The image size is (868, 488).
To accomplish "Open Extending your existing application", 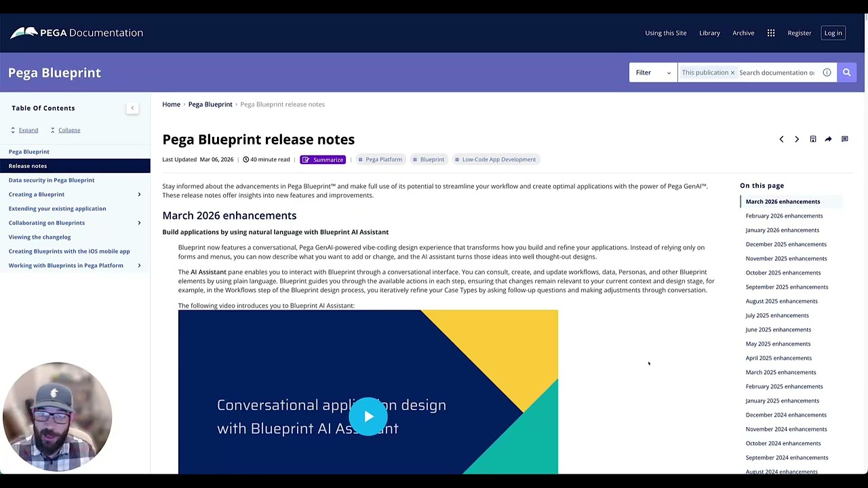I will click(x=57, y=209).
